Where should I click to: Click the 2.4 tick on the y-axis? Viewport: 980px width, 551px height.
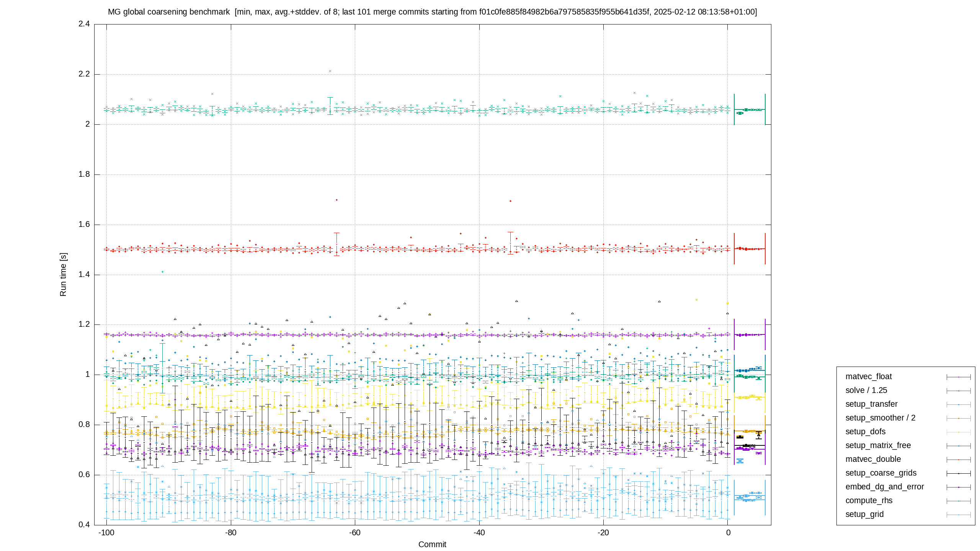pyautogui.click(x=84, y=24)
